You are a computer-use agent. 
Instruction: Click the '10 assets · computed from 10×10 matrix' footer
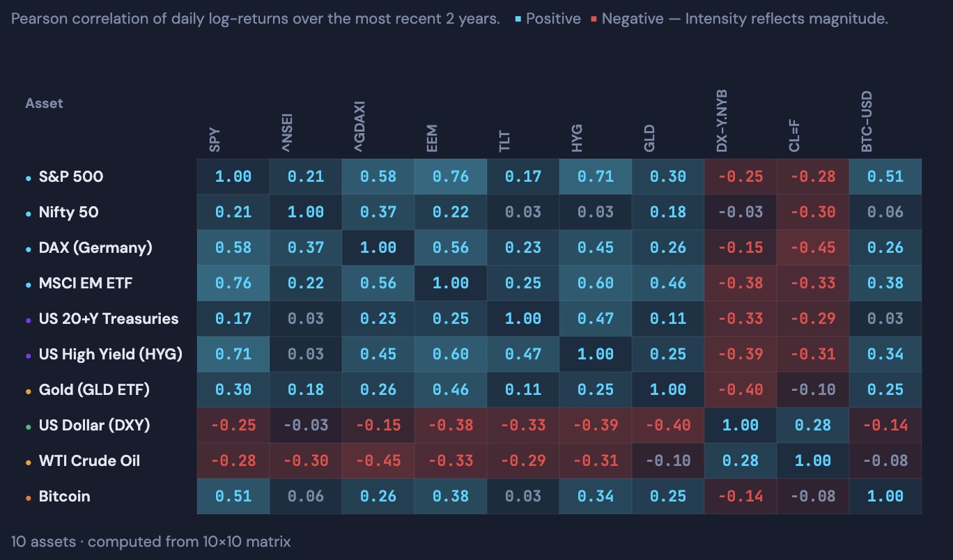coord(151,542)
